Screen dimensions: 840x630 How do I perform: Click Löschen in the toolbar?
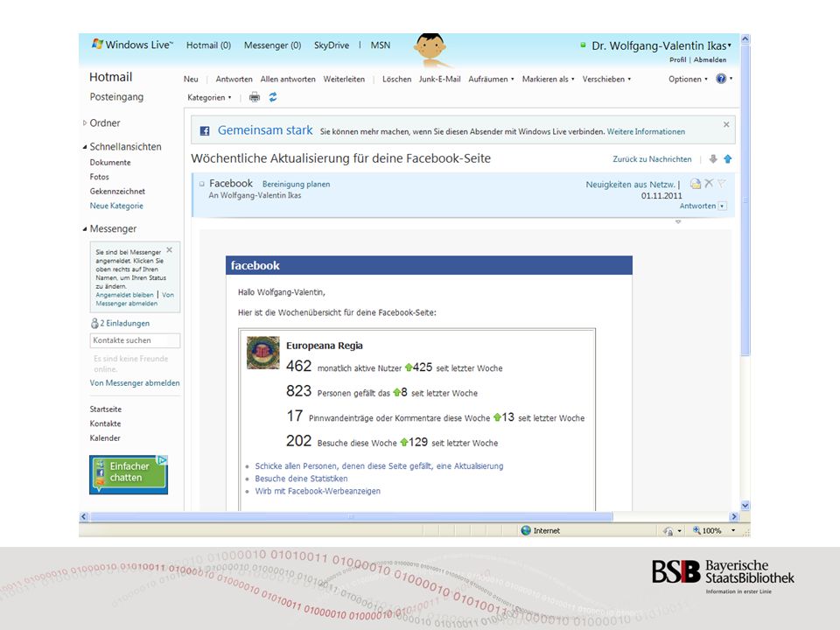pos(397,79)
